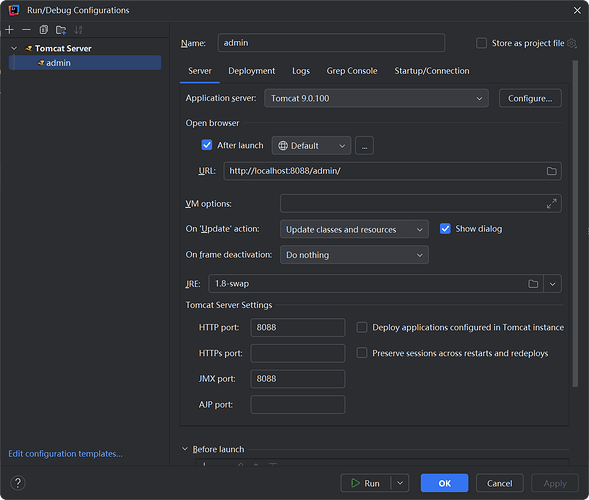Close the Run/Debug Configurations dialog
The height and width of the screenshot is (500, 589).
(577, 11)
